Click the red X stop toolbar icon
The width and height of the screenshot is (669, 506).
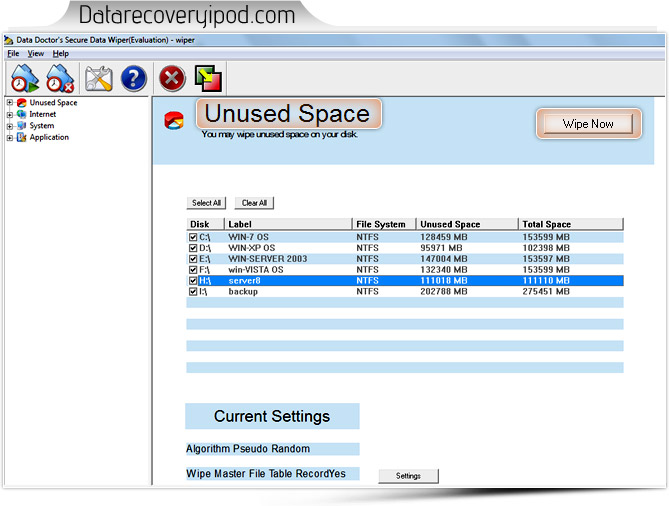click(x=172, y=79)
